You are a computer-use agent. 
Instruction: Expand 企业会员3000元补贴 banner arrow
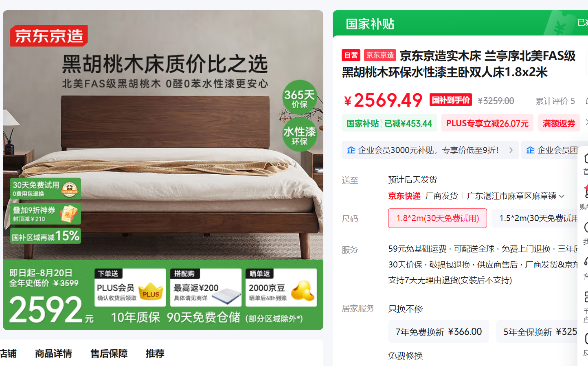tap(511, 150)
